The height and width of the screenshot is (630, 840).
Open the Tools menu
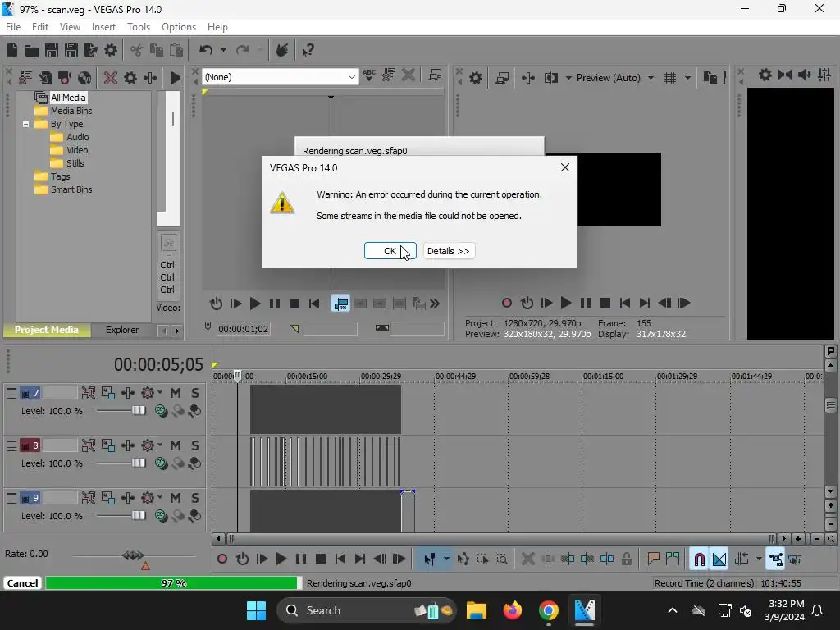[x=138, y=27]
